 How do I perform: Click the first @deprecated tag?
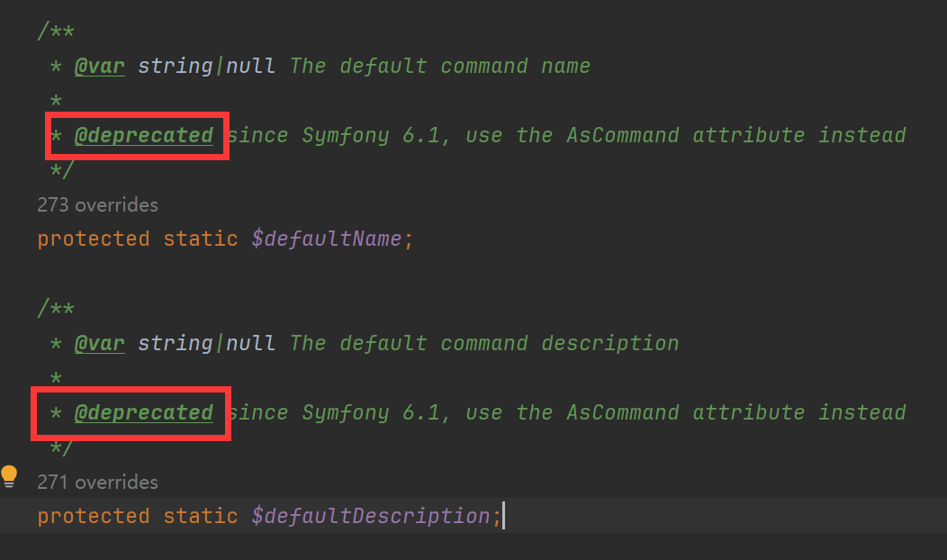point(144,135)
